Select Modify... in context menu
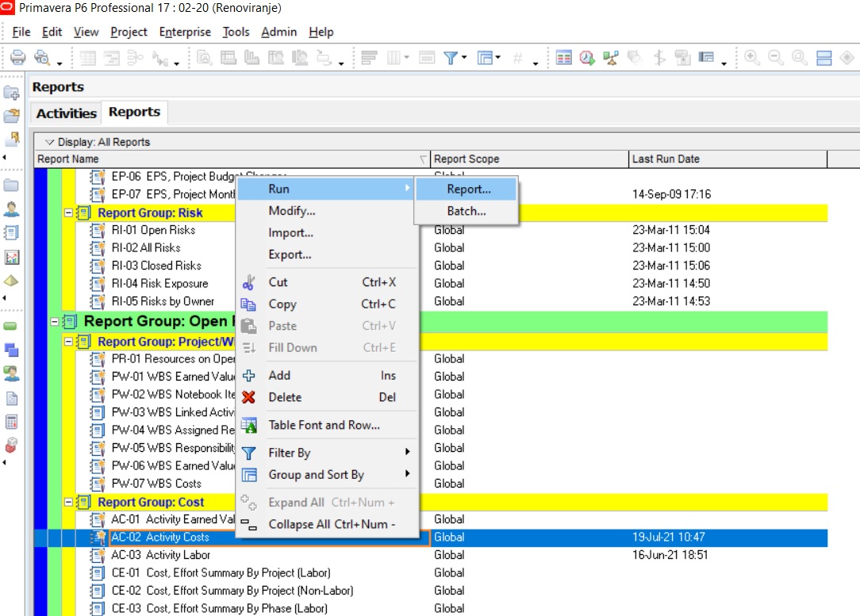 (328, 211)
